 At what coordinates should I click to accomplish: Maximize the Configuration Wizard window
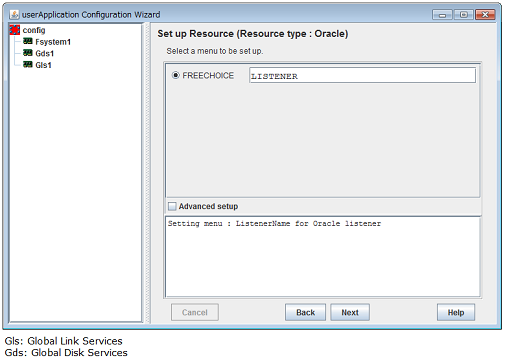(x=463, y=15)
